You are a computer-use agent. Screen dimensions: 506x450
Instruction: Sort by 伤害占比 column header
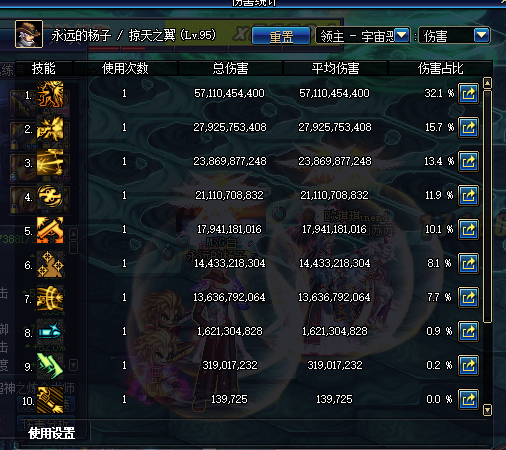click(x=440, y=68)
